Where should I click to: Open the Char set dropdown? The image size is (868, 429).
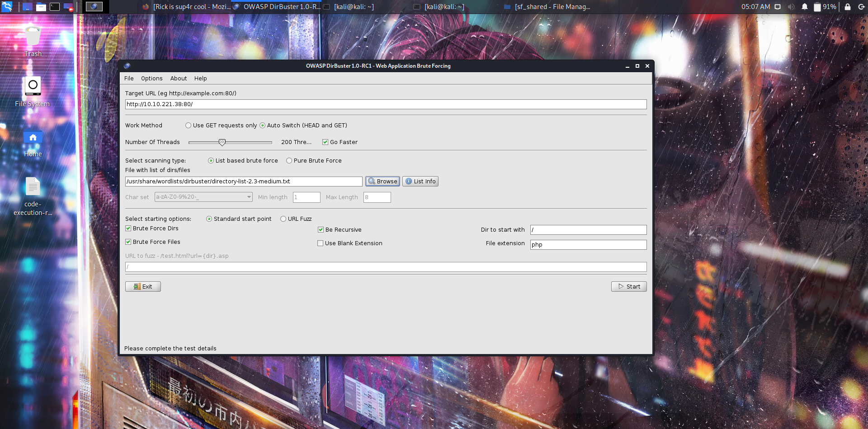203,197
